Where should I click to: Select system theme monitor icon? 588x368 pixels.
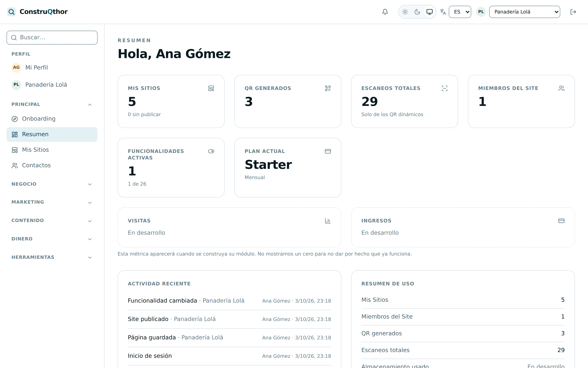point(429,12)
